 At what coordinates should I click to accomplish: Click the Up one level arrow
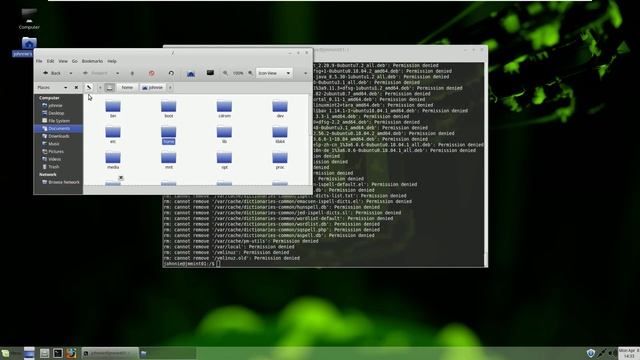(132, 73)
